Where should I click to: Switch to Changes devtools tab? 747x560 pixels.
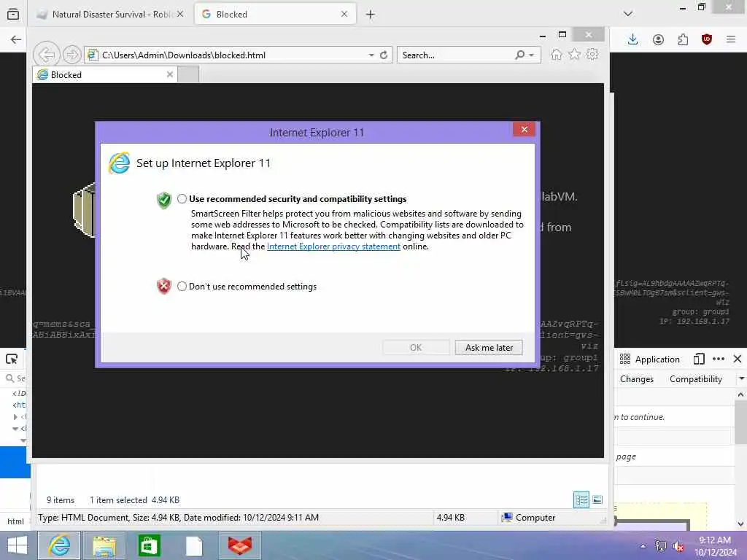pos(637,379)
